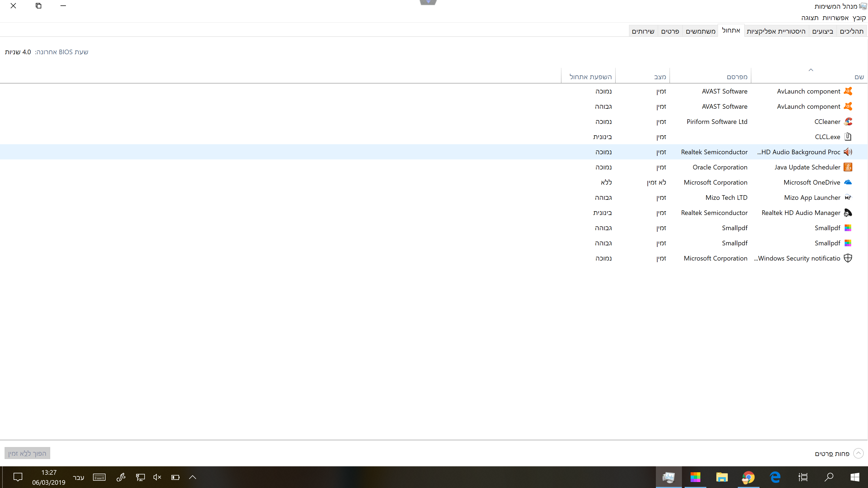Switch to the ביצועים (Performance) tab

[x=822, y=31]
